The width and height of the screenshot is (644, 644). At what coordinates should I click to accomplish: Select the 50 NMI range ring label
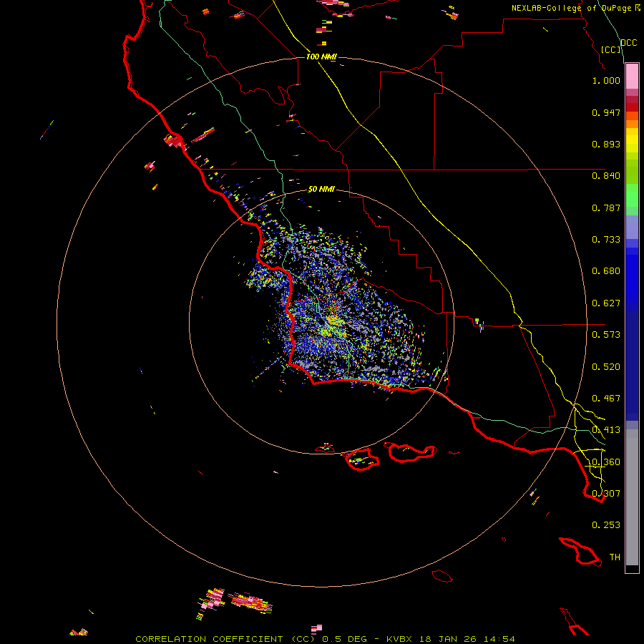point(321,189)
